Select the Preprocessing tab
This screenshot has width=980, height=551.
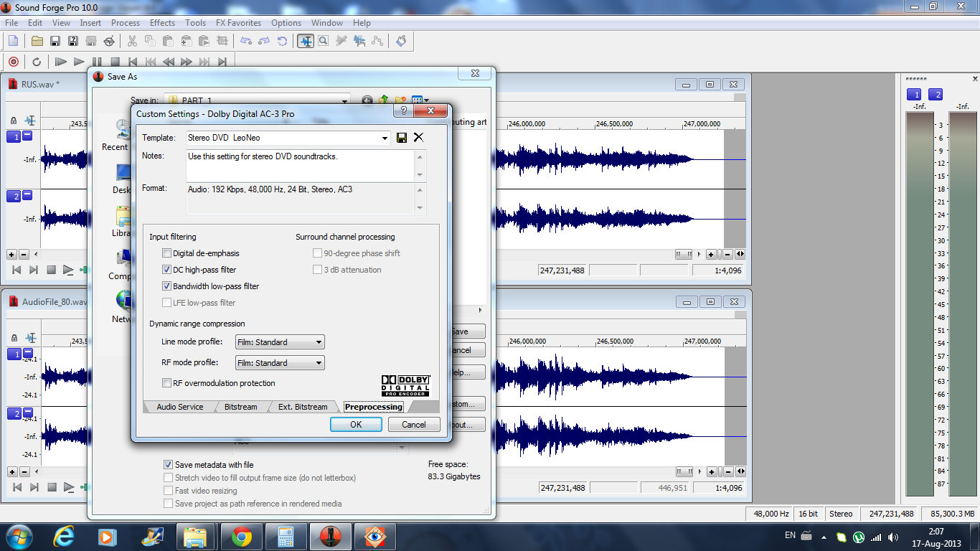tap(374, 407)
